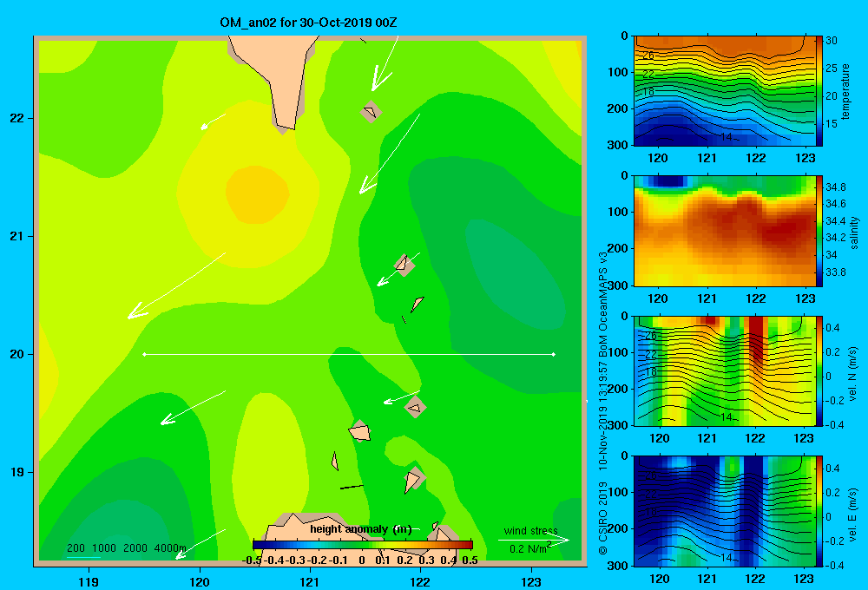This screenshot has width=868, height=590.
Task: Click the 'vel. E (m/s)' axis label
Action: (x=853, y=514)
